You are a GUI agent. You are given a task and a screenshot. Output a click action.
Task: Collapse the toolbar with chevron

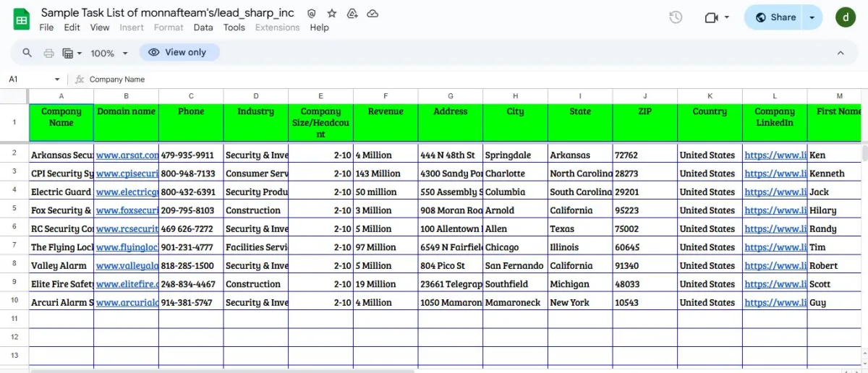point(841,53)
